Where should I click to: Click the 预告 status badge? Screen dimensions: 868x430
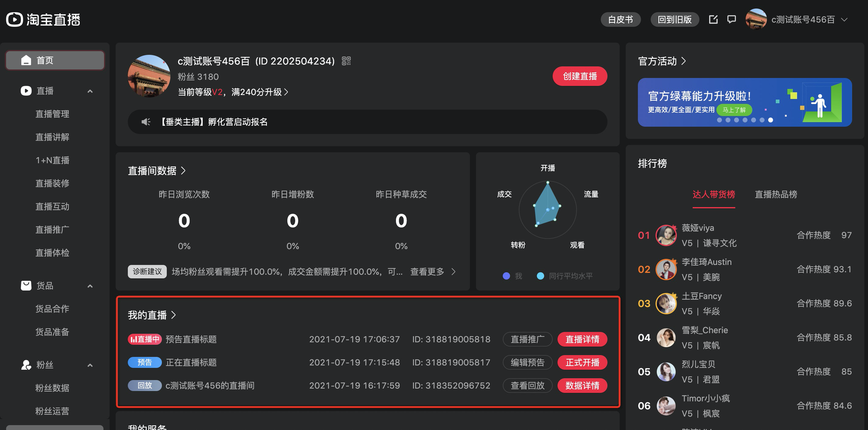click(x=145, y=362)
